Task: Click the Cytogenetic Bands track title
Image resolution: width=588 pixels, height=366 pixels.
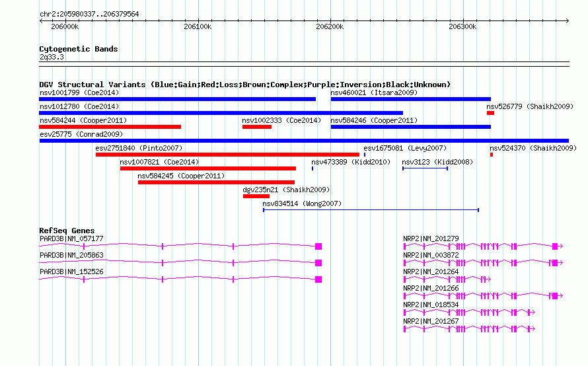Action: pos(79,49)
